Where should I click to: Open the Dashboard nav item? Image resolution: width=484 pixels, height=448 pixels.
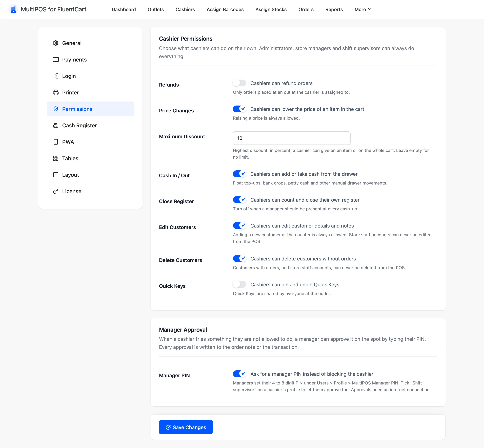coord(124,9)
